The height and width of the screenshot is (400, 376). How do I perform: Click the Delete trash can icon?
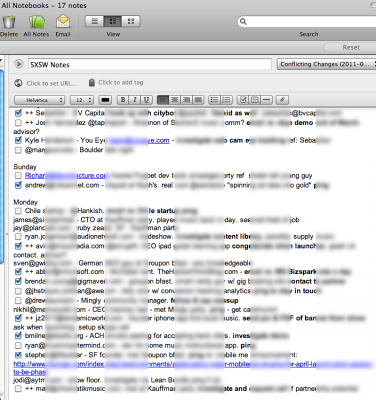9,22
